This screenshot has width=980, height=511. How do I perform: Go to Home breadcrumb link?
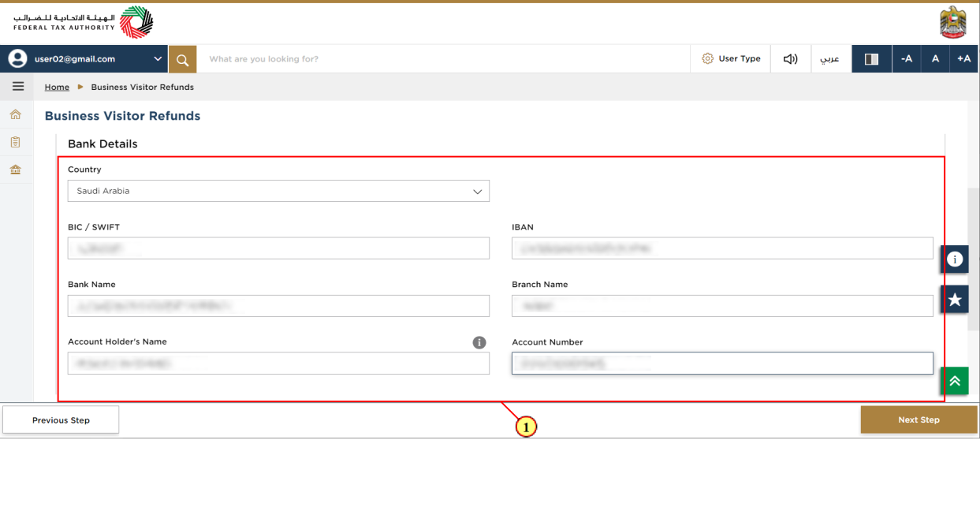click(x=57, y=88)
